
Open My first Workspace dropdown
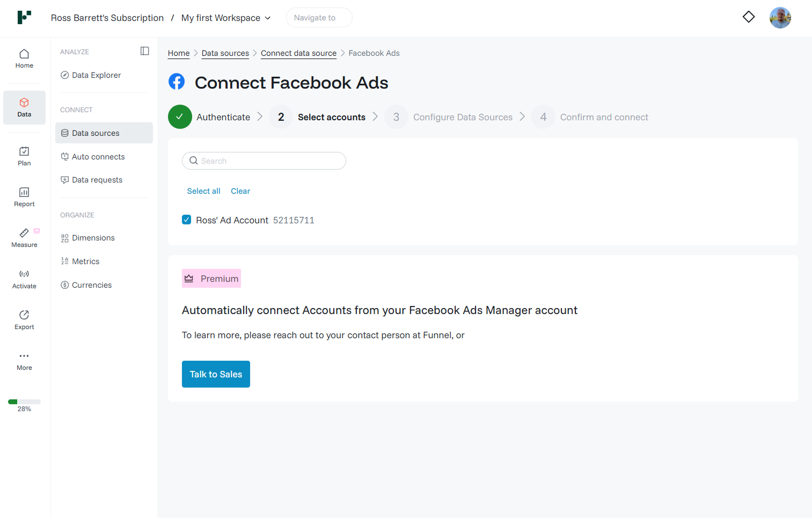[x=226, y=18]
